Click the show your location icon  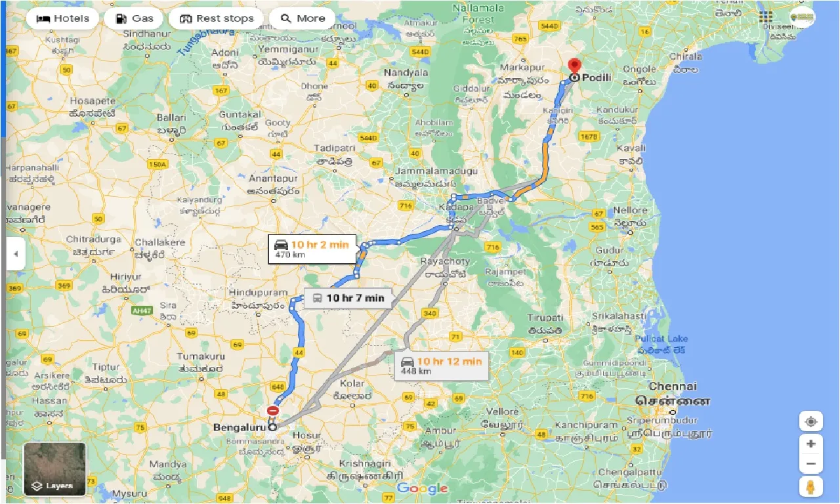pos(811,421)
